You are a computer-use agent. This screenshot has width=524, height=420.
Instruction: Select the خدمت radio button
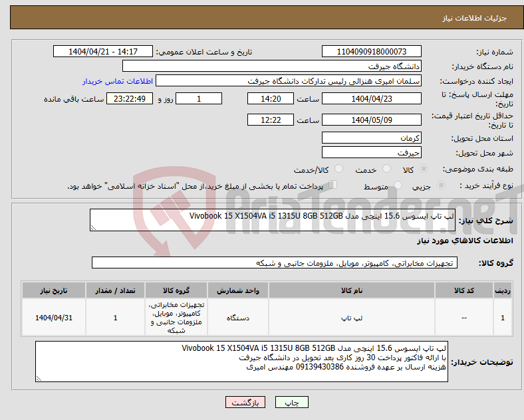(x=386, y=169)
